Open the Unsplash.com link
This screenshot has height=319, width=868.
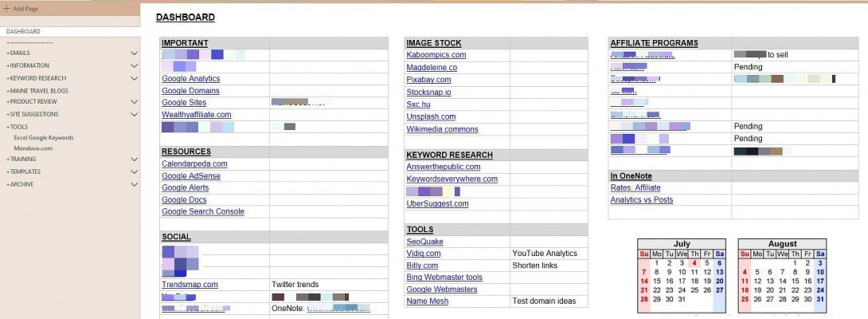coord(431,116)
